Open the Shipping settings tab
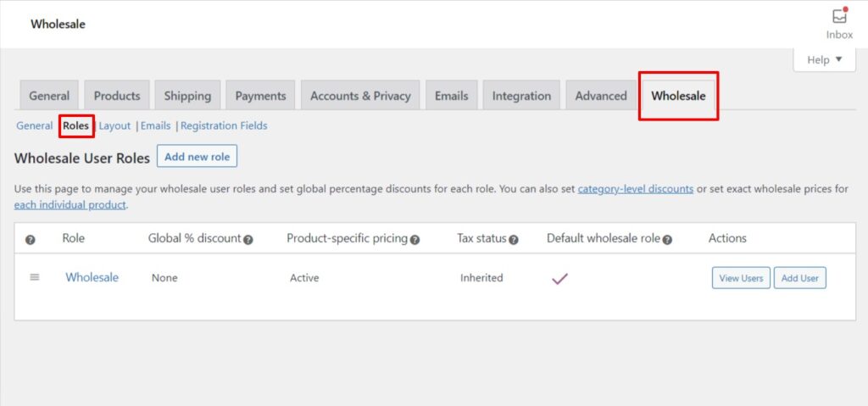The height and width of the screenshot is (406, 868). [x=187, y=96]
